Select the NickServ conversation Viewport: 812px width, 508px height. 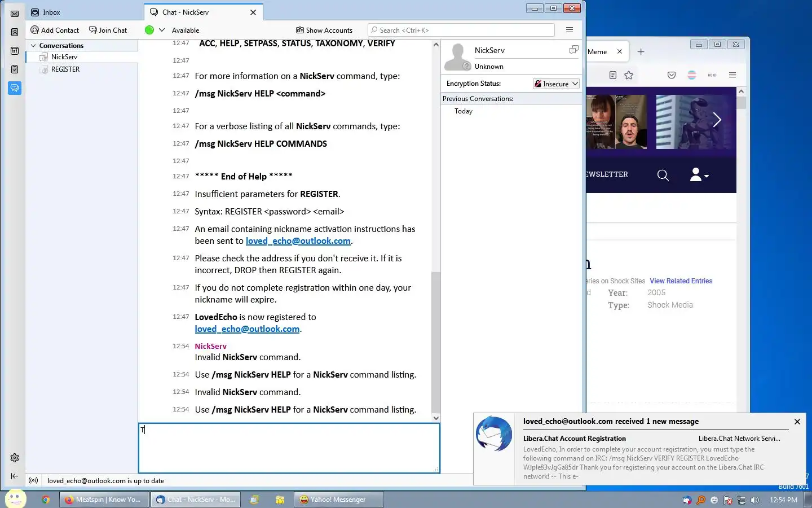pyautogui.click(x=82, y=57)
